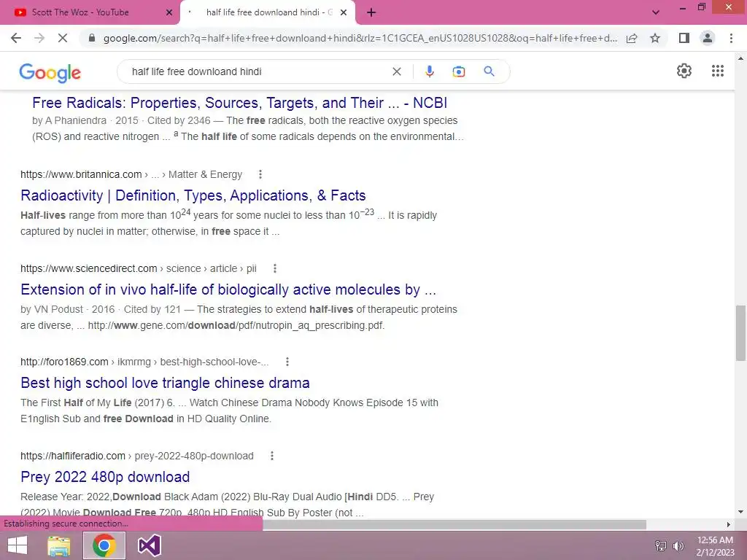Open the Windows Start menu
Image resolution: width=747 pixels, height=560 pixels.
[18, 545]
